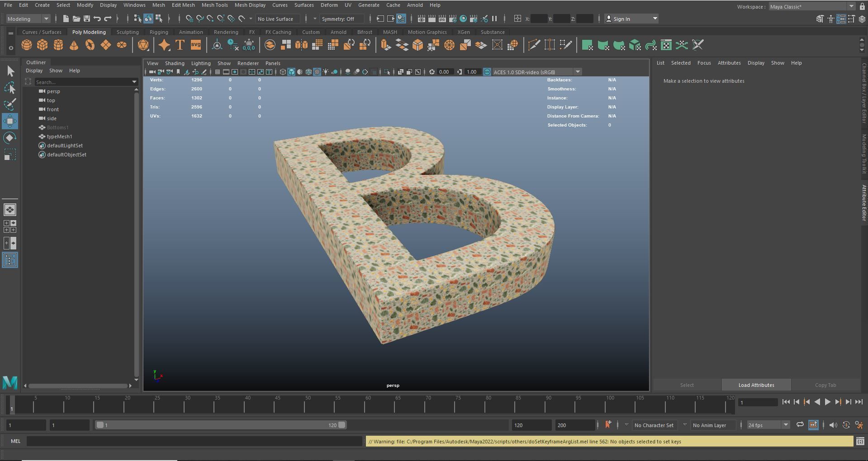Select typeMesh1 in the Outliner
868x461 pixels.
pos(59,136)
